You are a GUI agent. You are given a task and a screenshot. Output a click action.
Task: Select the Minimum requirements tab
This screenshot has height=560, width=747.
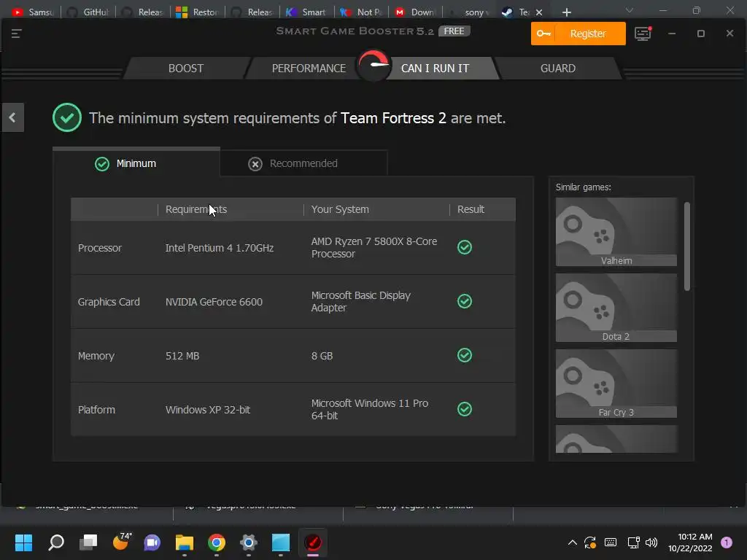tap(136, 163)
